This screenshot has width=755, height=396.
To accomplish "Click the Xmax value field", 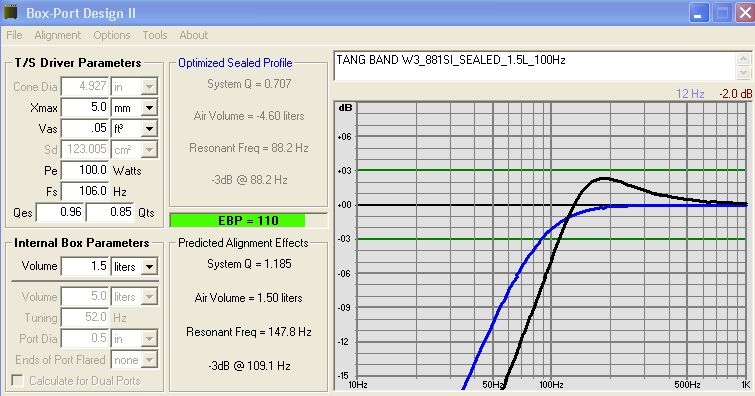I will (x=85, y=107).
